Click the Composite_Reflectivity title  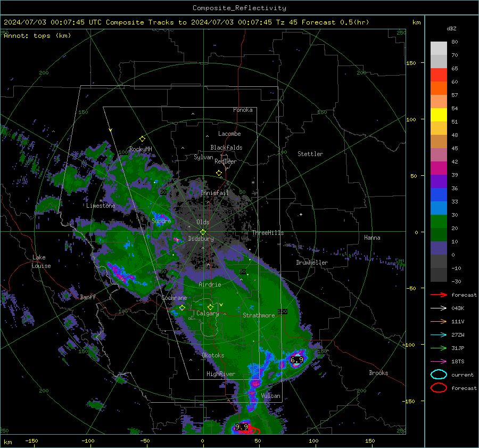pos(240,8)
